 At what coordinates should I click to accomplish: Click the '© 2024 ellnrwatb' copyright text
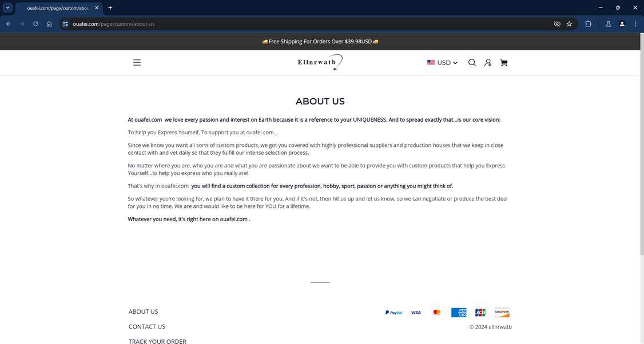490,327
